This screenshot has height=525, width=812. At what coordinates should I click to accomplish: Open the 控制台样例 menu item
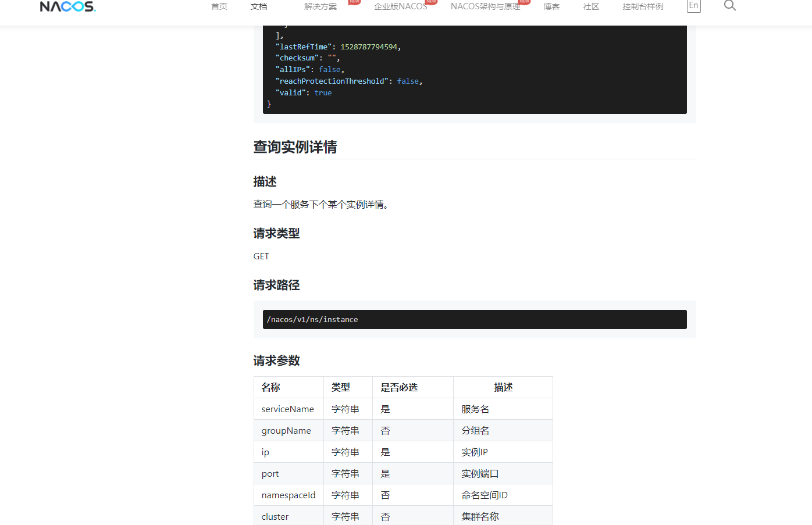click(x=643, y=6)
